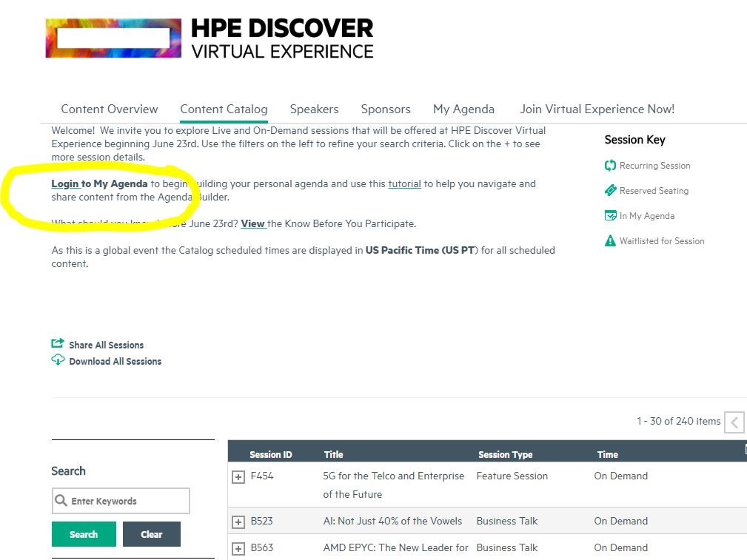747x560 pixels.
Task: Click the Recurring Session key icon
Action: 610,166
